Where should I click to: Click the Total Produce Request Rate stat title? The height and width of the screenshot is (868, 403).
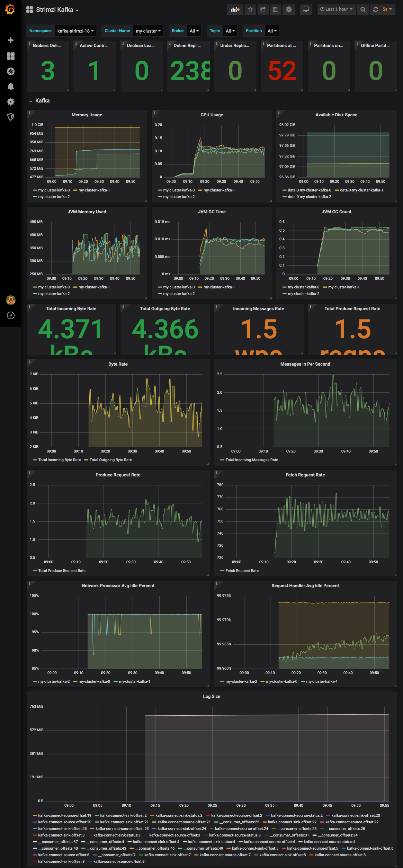352,309
